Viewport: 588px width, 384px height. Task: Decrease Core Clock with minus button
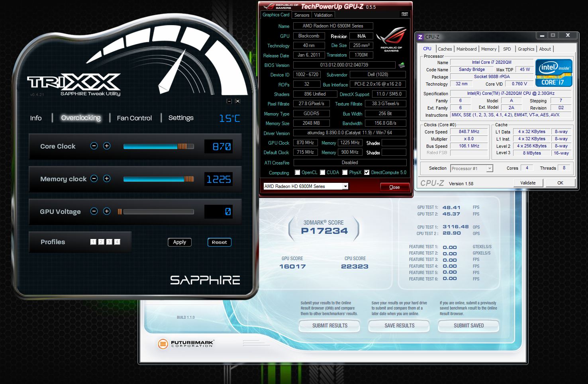point(94,146)
